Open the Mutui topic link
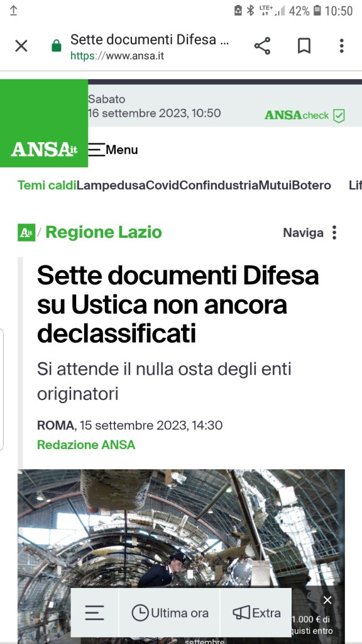Image resolution: width=362 pixels, height=644 pixels. pos(275,186)
